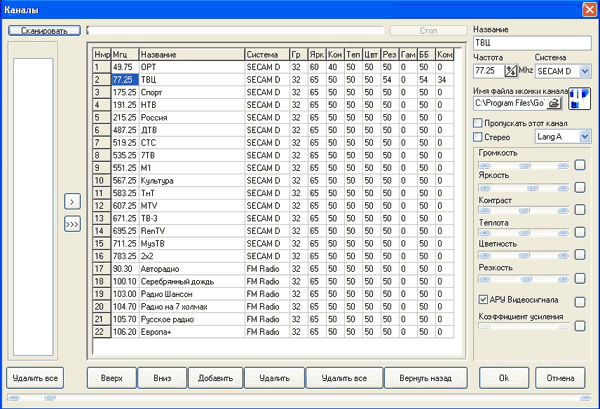600x409 pixels.
Task: Click the left panel Удалить все button
Action: (x=35, y=378)
